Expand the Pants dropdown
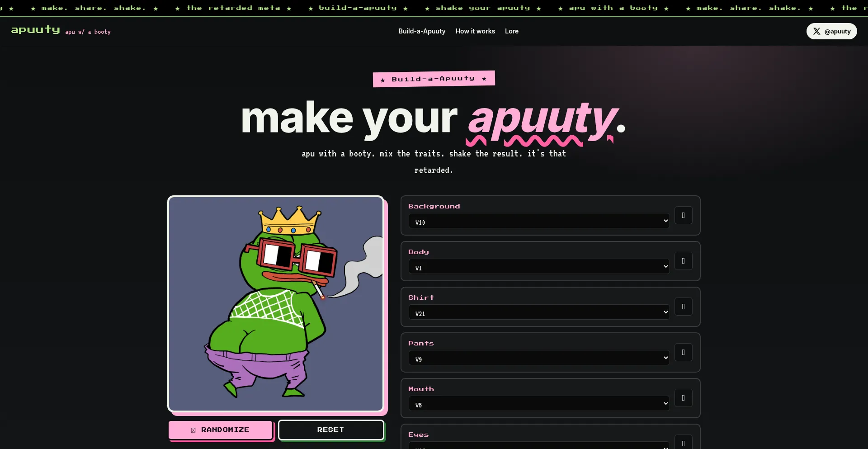Screen dimensions: 868x449 click(x=539, y=358)
